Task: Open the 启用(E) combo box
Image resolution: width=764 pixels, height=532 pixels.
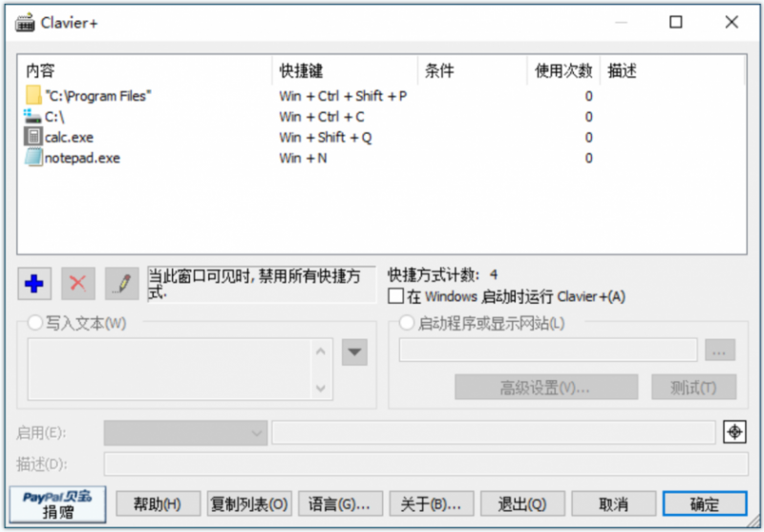Action: pos(185,433)
